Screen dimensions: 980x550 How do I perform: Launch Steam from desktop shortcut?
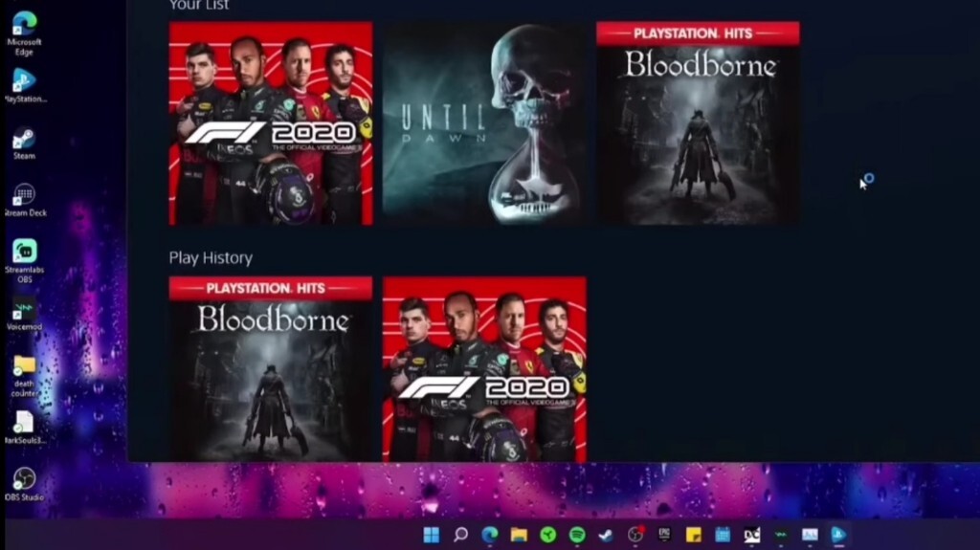[x=24, y=143]
